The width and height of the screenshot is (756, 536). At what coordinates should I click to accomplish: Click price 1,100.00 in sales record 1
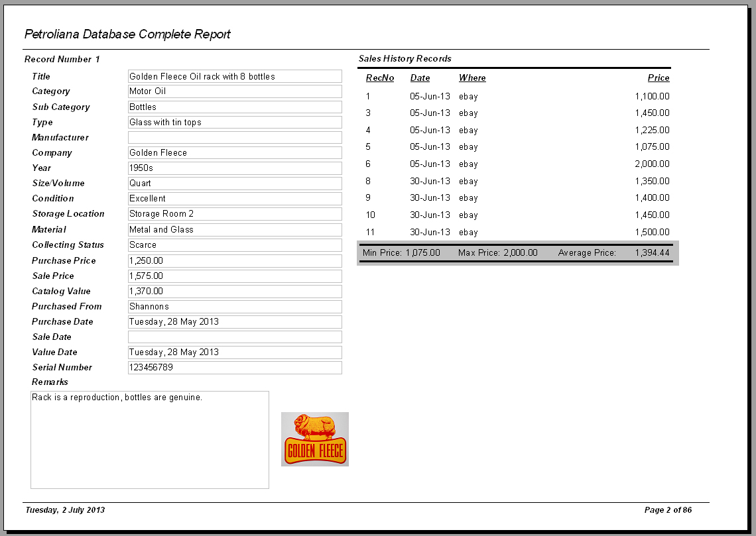click(x=653, y=96)
